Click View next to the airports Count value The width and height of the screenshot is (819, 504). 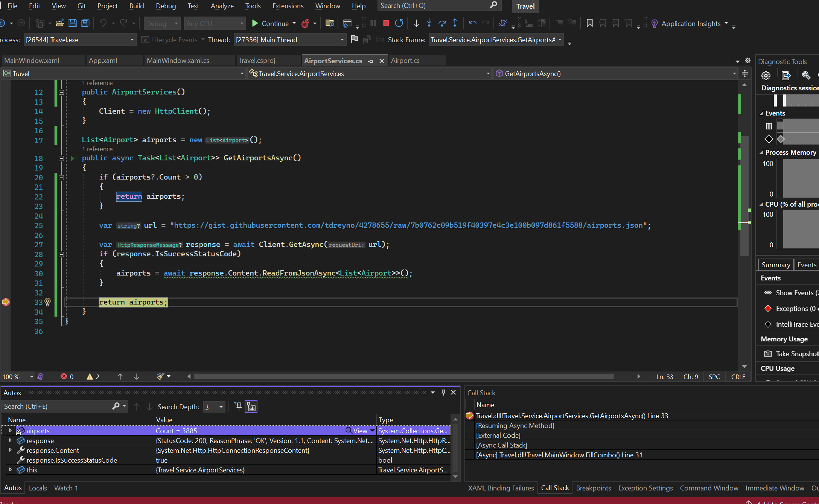(359, 431)
